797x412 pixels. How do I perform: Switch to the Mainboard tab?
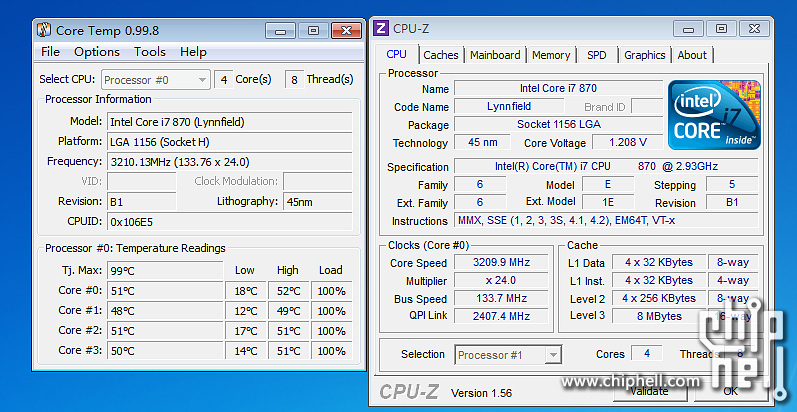click(x=495, y=55)
